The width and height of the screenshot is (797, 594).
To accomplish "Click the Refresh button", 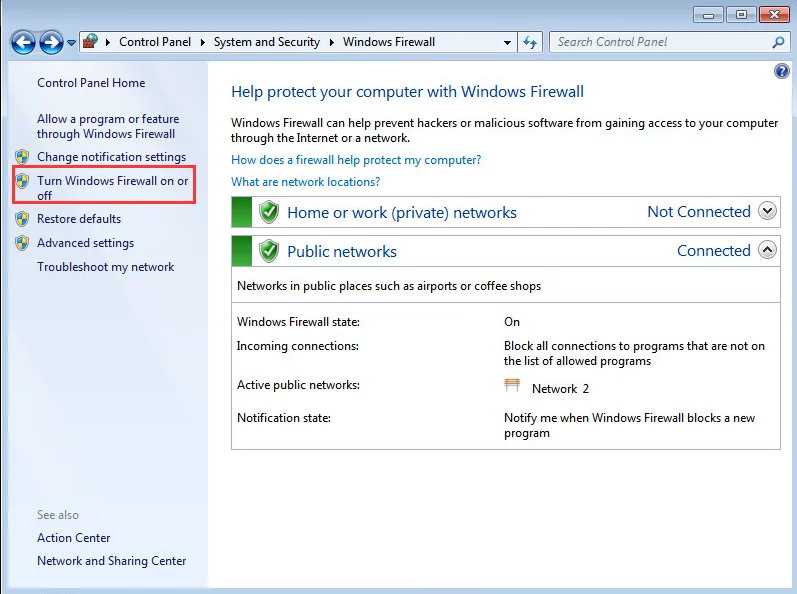I will (x=530, y=42).
